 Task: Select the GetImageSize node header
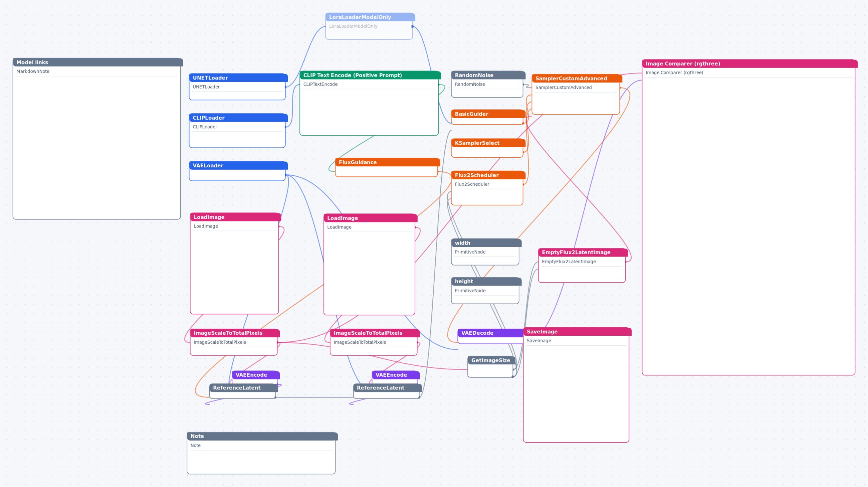point(491,360)
